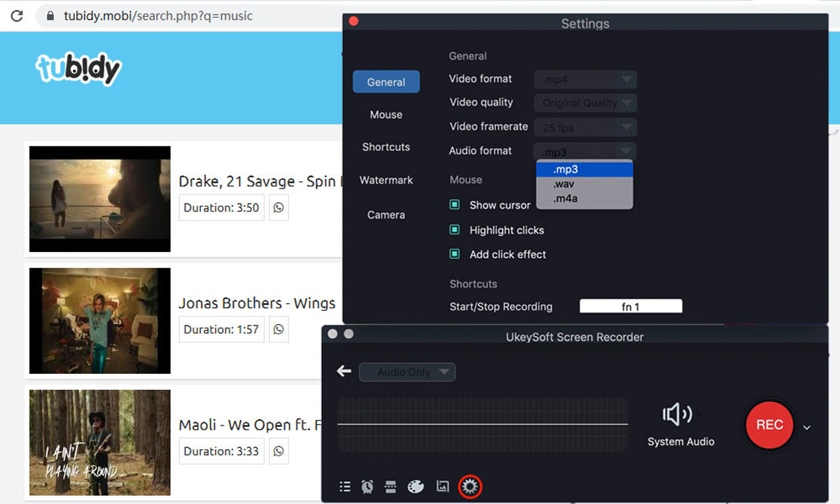840x504 pixels.
Task: Open the alarm clock scheduled recording icon
Action: point(367,486)
